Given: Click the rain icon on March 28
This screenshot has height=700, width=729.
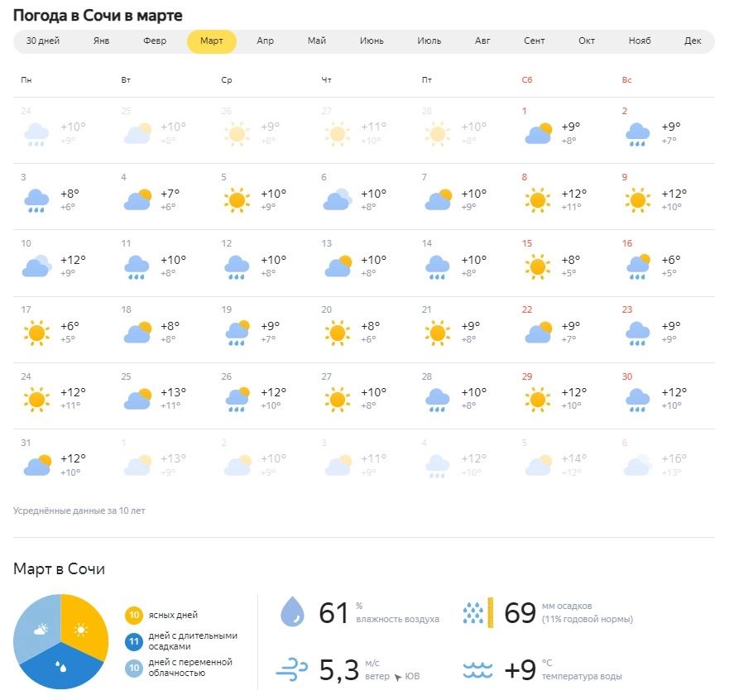Looking at the screenshot, I should click(x=437, y=400).
